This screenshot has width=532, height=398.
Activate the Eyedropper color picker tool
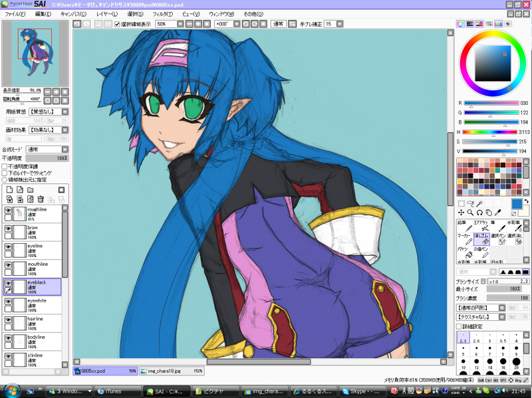497,213
